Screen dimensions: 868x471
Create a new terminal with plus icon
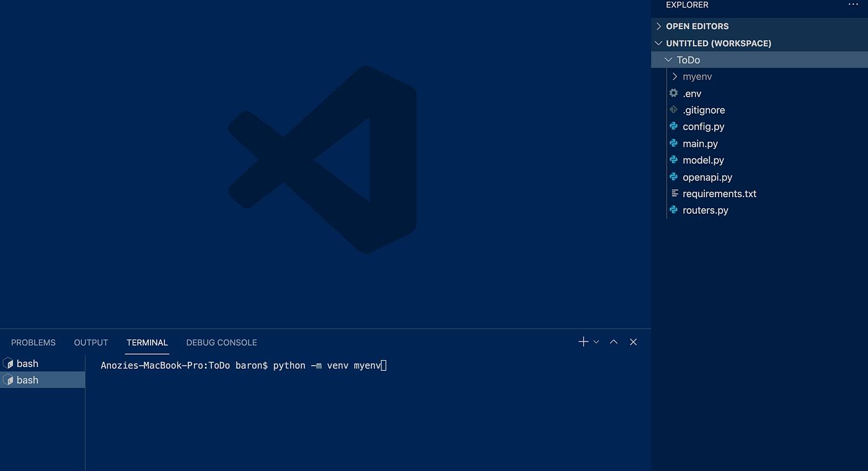583,342
